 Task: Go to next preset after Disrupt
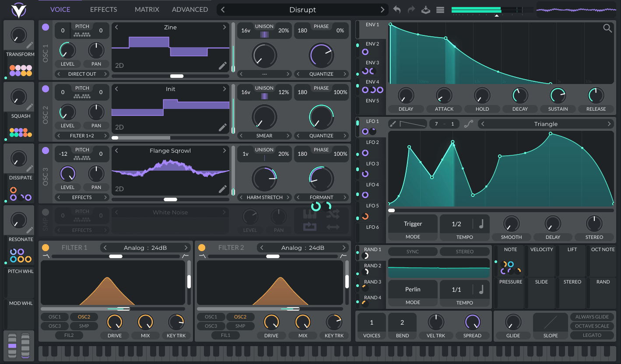pos(382,10)
